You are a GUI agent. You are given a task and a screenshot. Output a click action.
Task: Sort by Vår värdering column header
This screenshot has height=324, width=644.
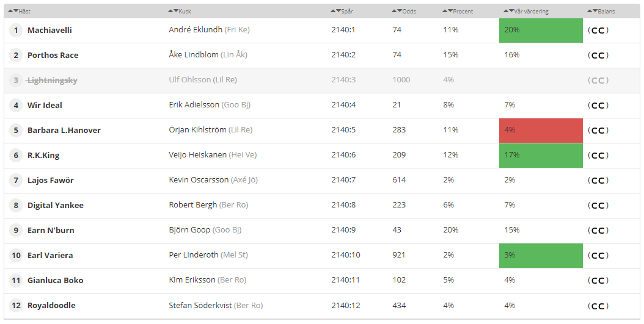(526, 12)
